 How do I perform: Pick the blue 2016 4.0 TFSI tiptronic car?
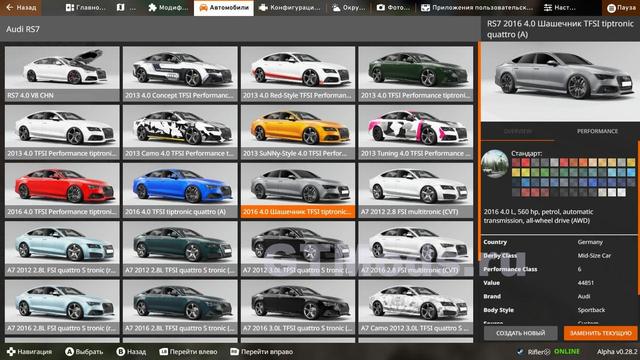pos(180,190)
